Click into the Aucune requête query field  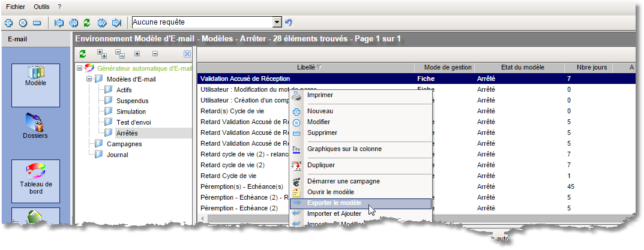click(202, 22)
